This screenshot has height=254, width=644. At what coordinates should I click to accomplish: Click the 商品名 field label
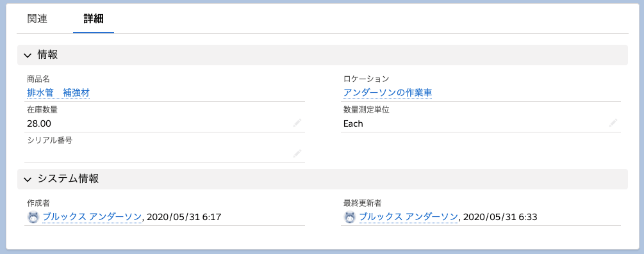38,79
